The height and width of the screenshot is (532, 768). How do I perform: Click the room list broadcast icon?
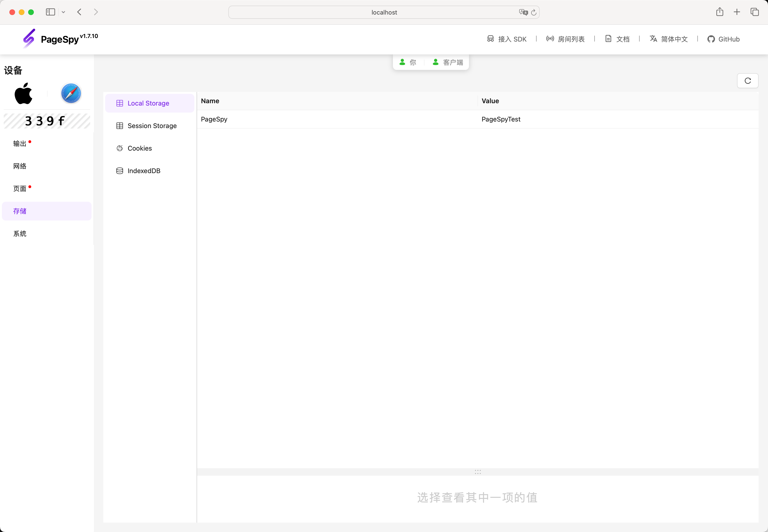coord(550,39)
